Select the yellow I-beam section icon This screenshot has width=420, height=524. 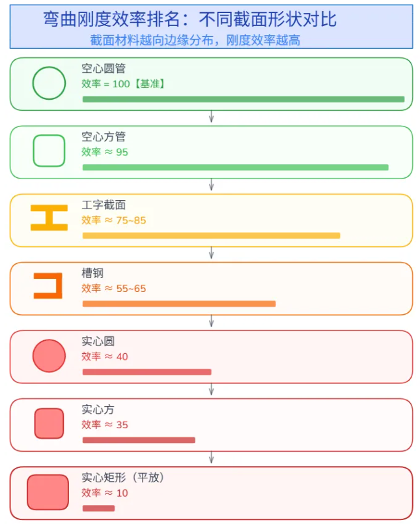49,218
